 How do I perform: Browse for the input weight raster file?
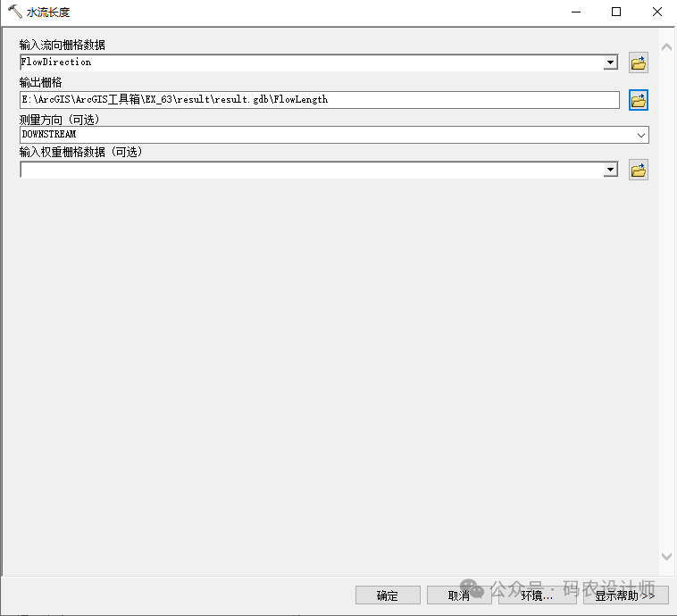click(638, 170)
